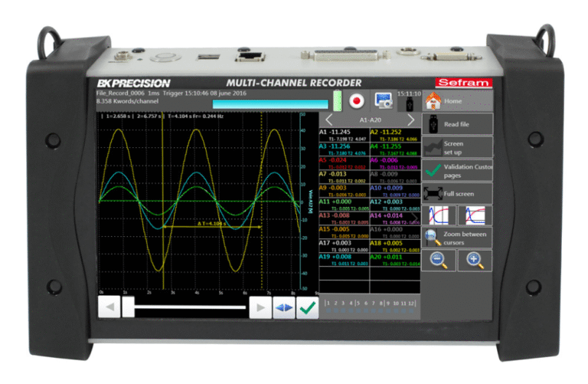Screen dimensions: 588x384
Task: Step the time scroll right with the arrow button
Action: pos(260,307)
